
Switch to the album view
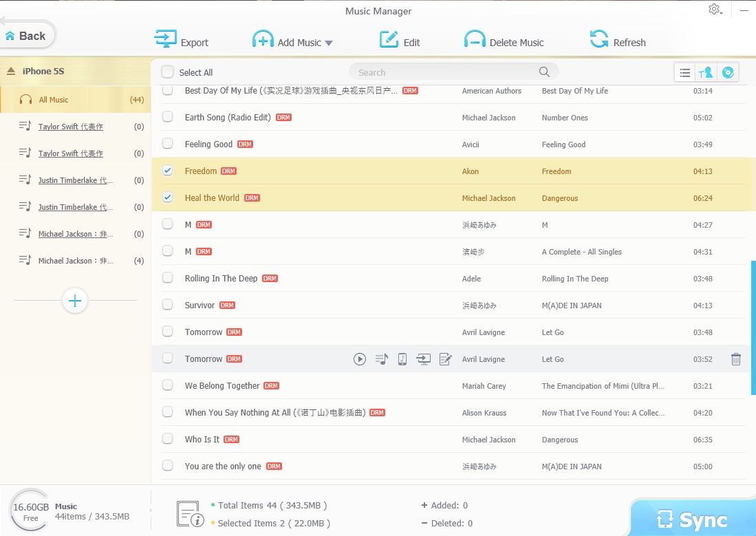point(728,72)
